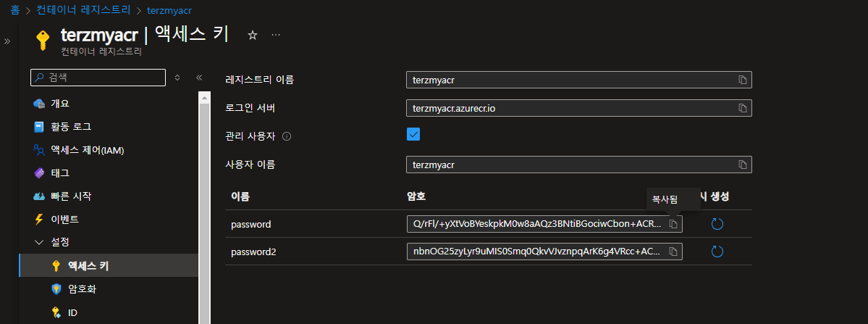Click the 암호 column header

416,196
